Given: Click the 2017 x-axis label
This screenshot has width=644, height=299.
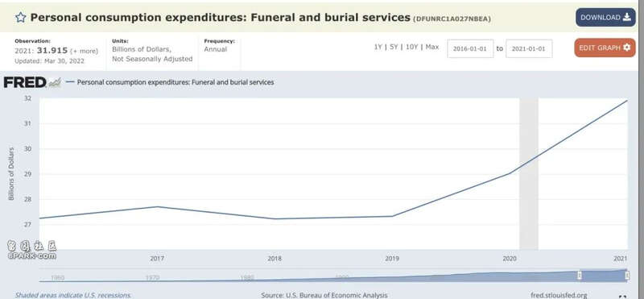Looking at the screenshot, I should [157, 259].
